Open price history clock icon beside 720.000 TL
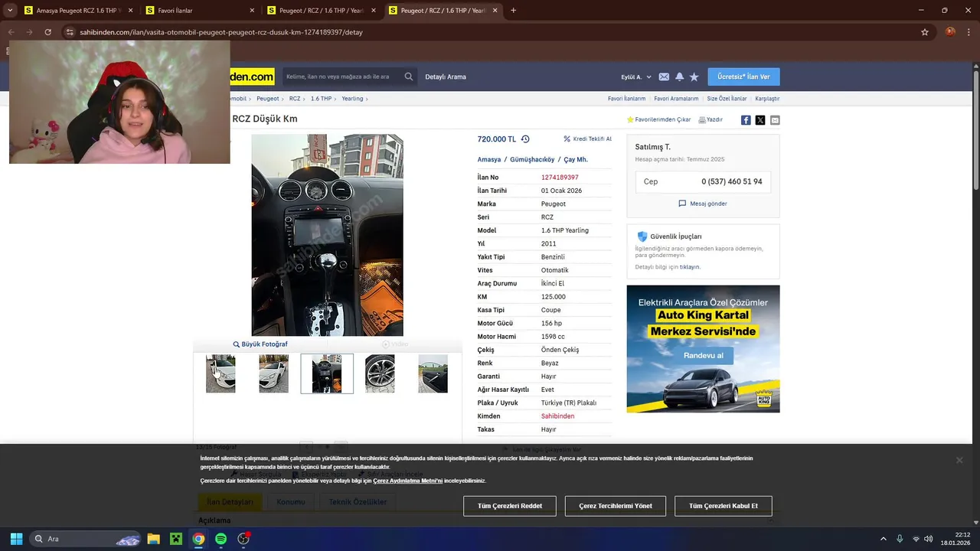The height and width of the screenshot is (551, 980). pos(525,139)
